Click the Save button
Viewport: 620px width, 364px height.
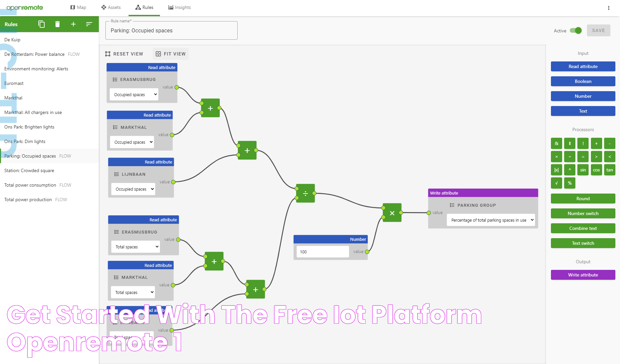(599, 30)
